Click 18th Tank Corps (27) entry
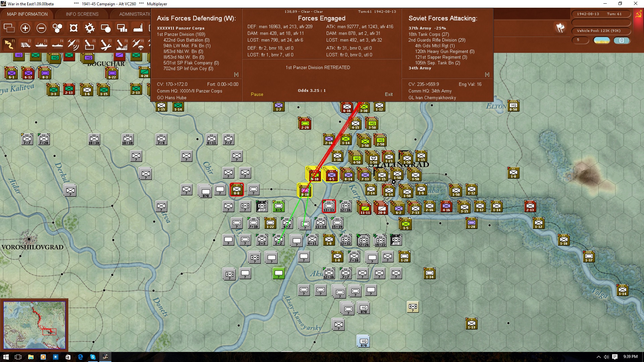Image resolution: width=644 pixels, height=362 pixels. 429,34
